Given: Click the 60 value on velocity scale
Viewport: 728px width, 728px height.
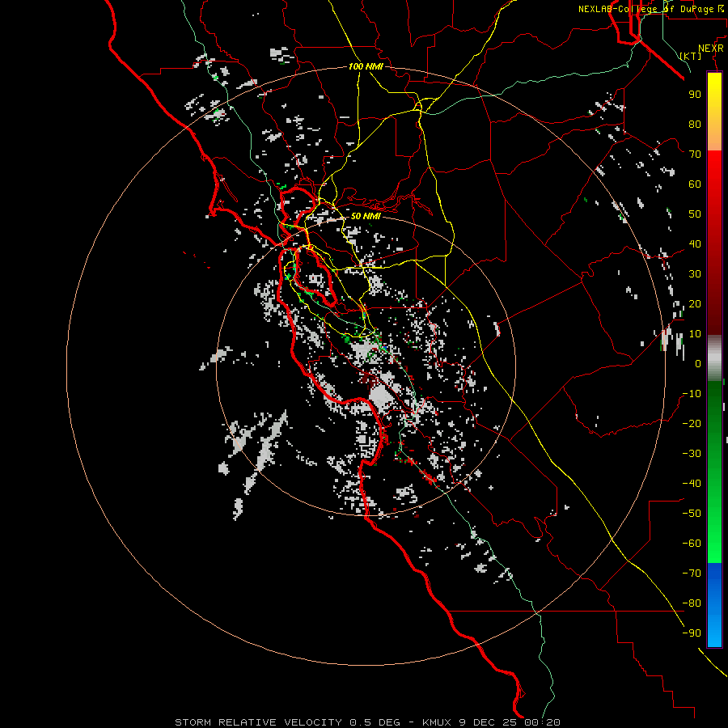Looking at the screenshot, I should (695, 184).
